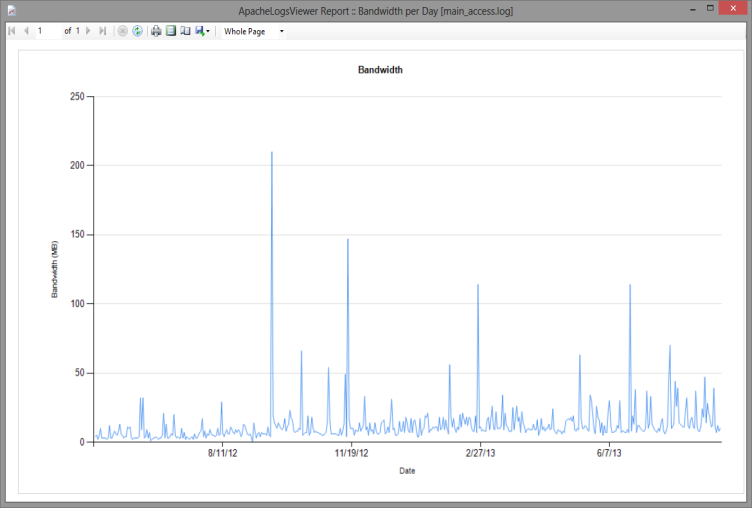The height and width of the screenshot is (508, 752).
Task: Click the current page number field
Action: click(48, 31)
